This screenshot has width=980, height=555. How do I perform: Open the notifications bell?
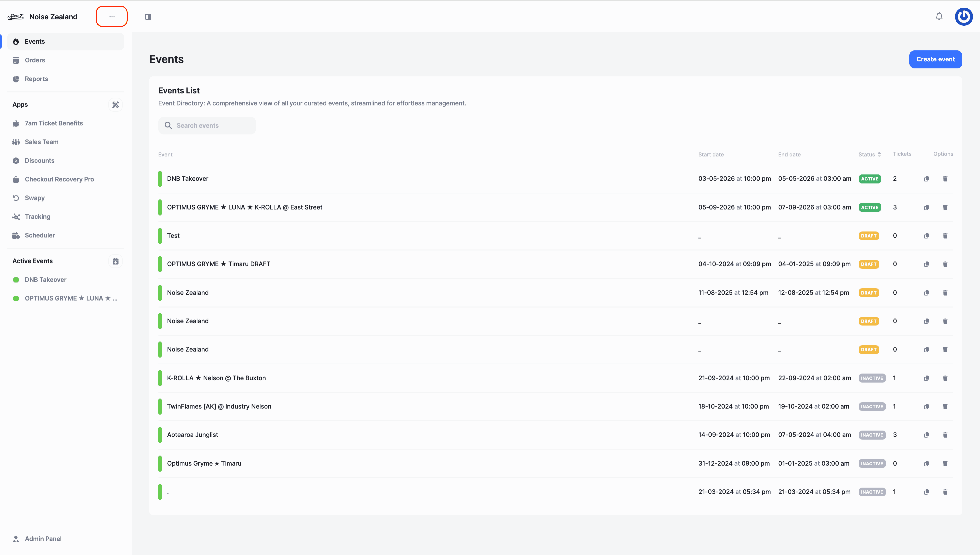coord(939,16)
